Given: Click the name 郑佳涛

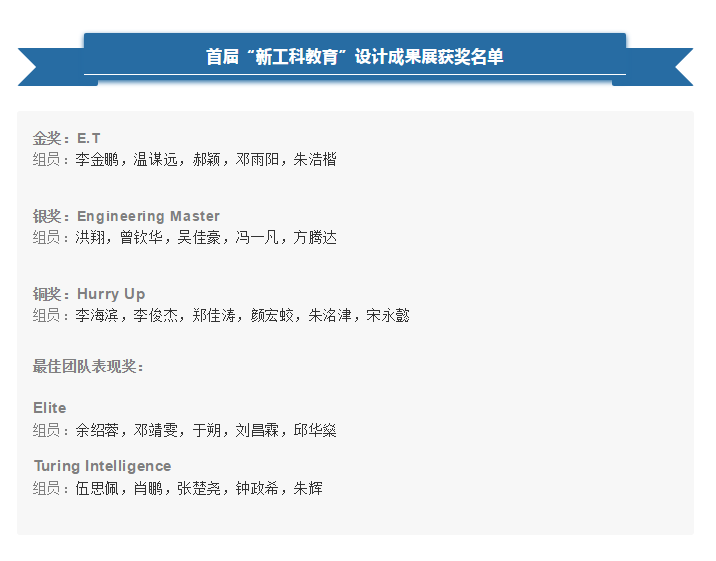Looking at the screenshot, I should pyautogui.click(x=213, y=315).
